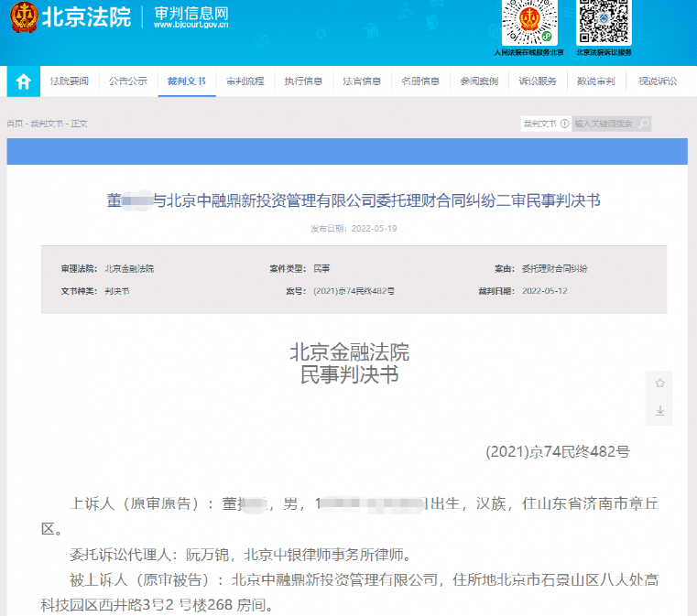Click the star favorite icon
This screenshot has height=616, width=697.
coord(659,384)
